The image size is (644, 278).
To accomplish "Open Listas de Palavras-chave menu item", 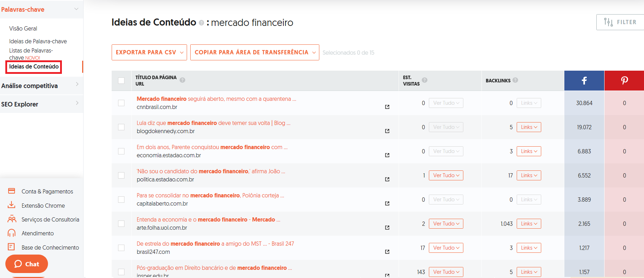I will [x=31, y=54].
